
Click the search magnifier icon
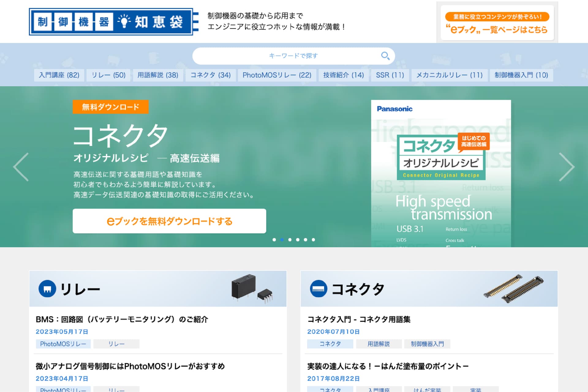pyautogui.click(x=385, y=56)
